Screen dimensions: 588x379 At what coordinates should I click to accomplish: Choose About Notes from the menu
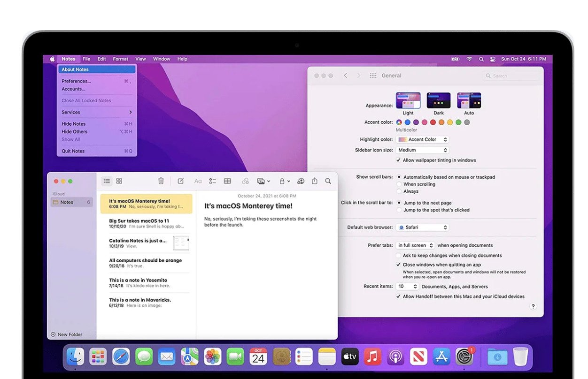[x=97, y=69]
